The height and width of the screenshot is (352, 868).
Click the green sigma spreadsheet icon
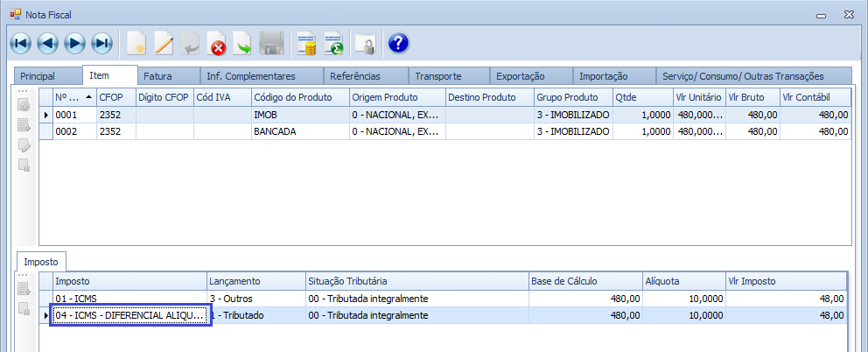(x=333, y=43)
